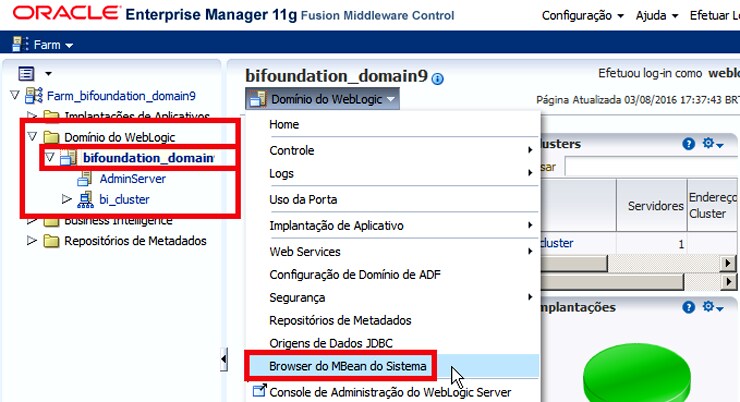Collapse the Domínio do WebLogic folder
Viewport: 740px width, 402px height.
click(32, 137)
